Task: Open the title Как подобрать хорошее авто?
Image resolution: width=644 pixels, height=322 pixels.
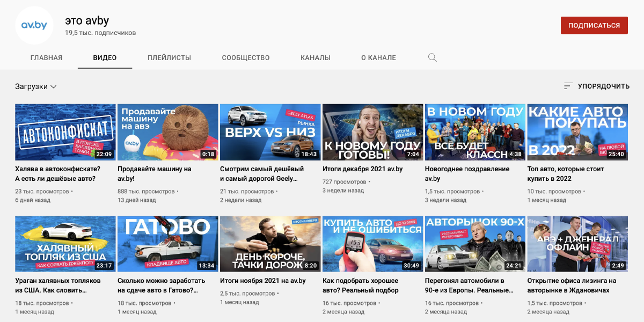Action: coord(361,286)
